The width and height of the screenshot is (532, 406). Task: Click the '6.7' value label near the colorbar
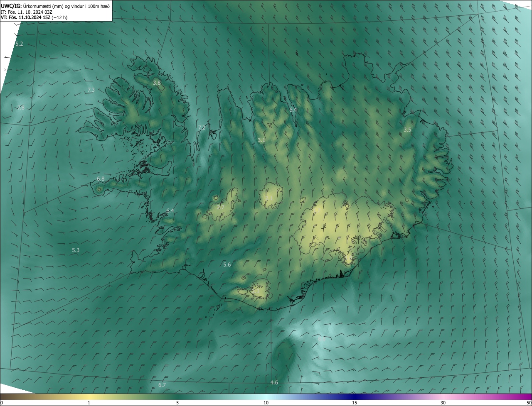point(162,385)
